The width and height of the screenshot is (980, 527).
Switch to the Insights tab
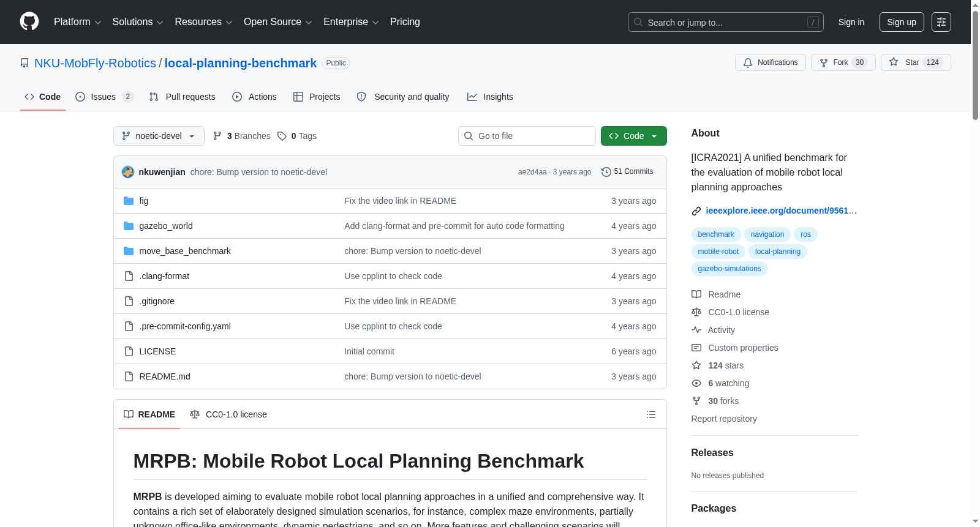(x=490, y=97)
